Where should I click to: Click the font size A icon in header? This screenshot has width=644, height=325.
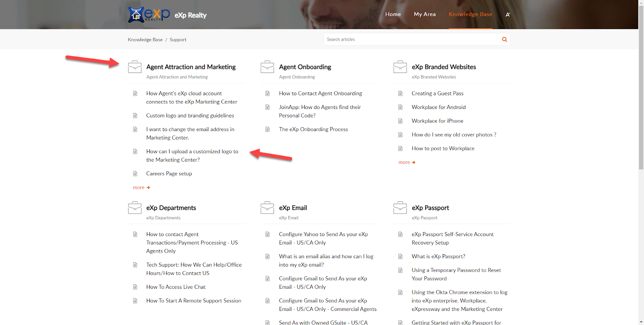point(508,14)
